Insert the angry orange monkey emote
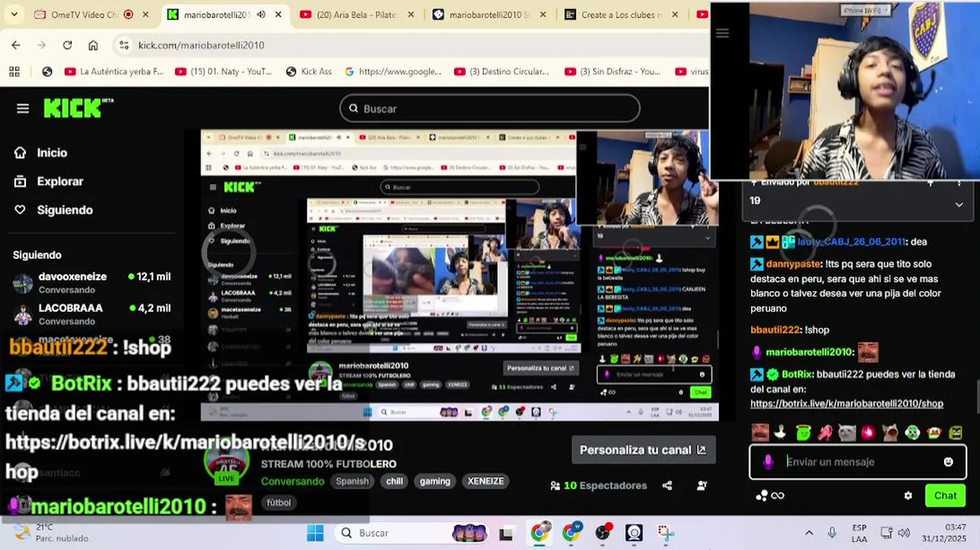The image size is (980, 550). click(x=934, y=432)
